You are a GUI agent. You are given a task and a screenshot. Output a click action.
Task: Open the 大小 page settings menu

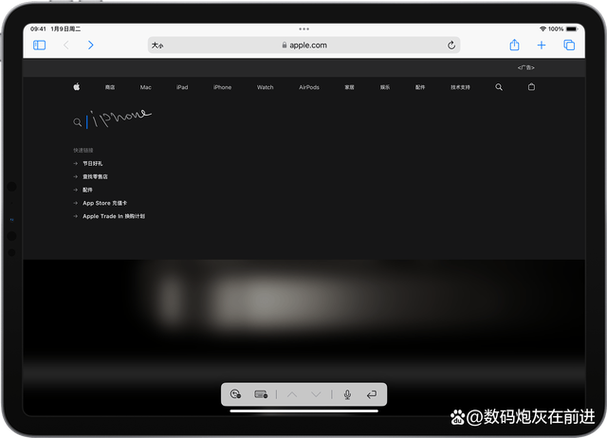tap(157, 45)
